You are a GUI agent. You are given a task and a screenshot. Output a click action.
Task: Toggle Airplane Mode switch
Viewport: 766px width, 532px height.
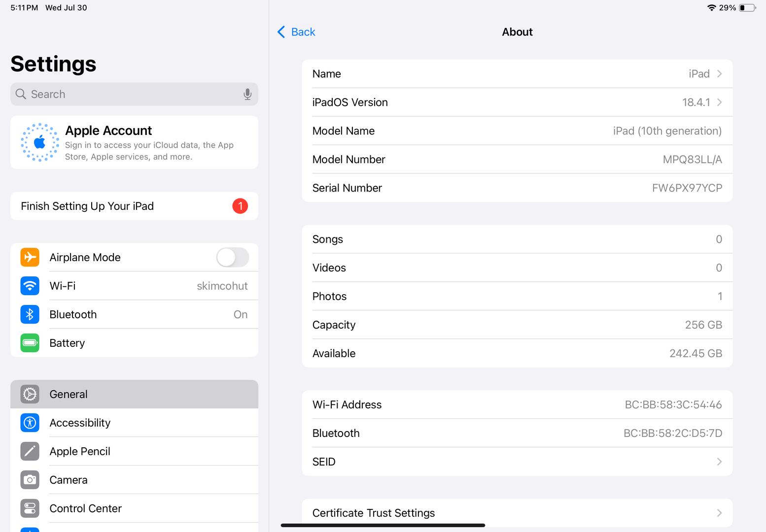pos(233,257)
